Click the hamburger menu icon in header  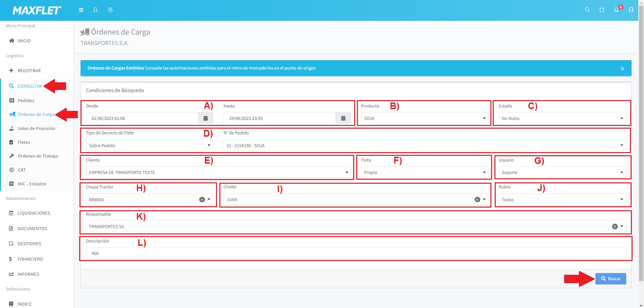tap(81, 10)
